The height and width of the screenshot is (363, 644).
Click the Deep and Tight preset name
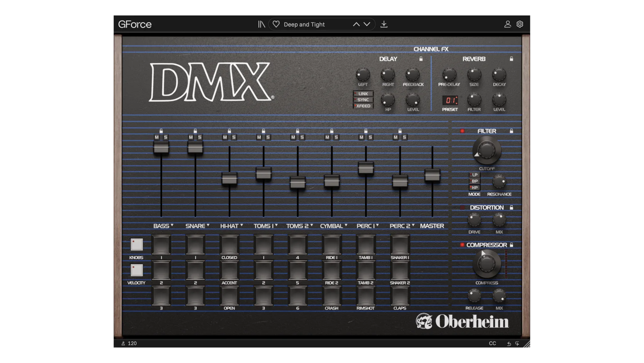pyautogui.click(x=304, y=25)
